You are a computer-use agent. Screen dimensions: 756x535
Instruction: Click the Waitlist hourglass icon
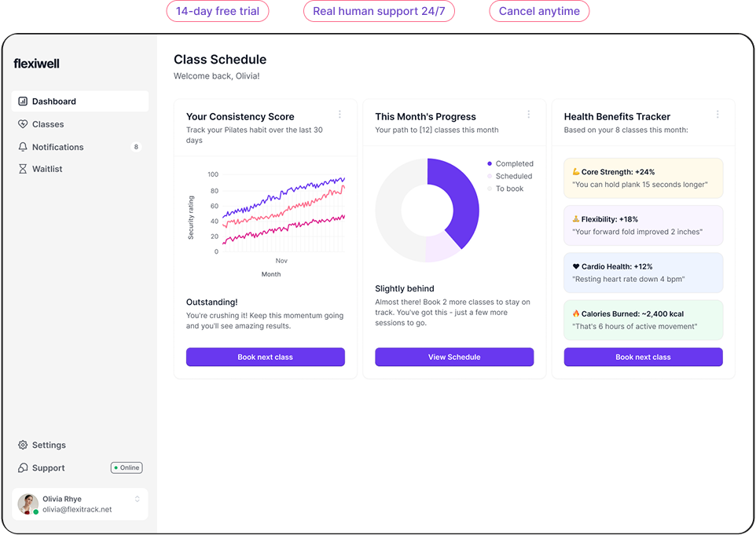22,168
